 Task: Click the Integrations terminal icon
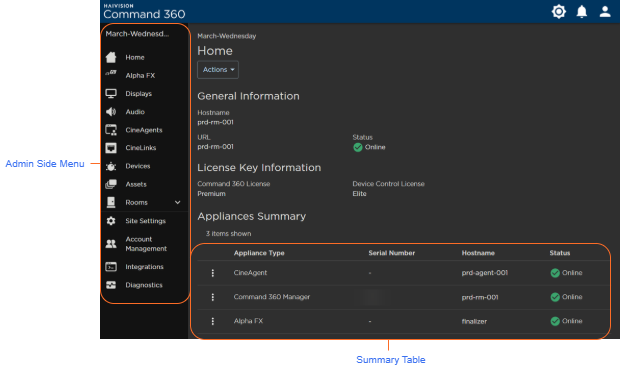point(111,267)
